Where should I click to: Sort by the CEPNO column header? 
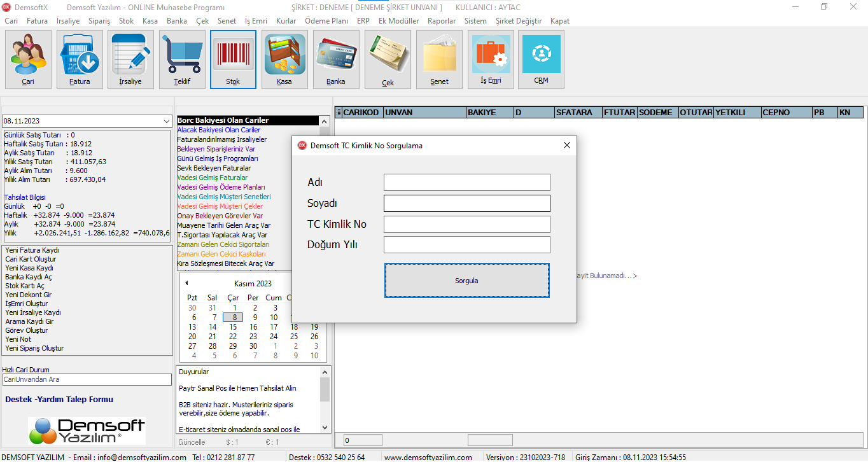tap(787, 113)
